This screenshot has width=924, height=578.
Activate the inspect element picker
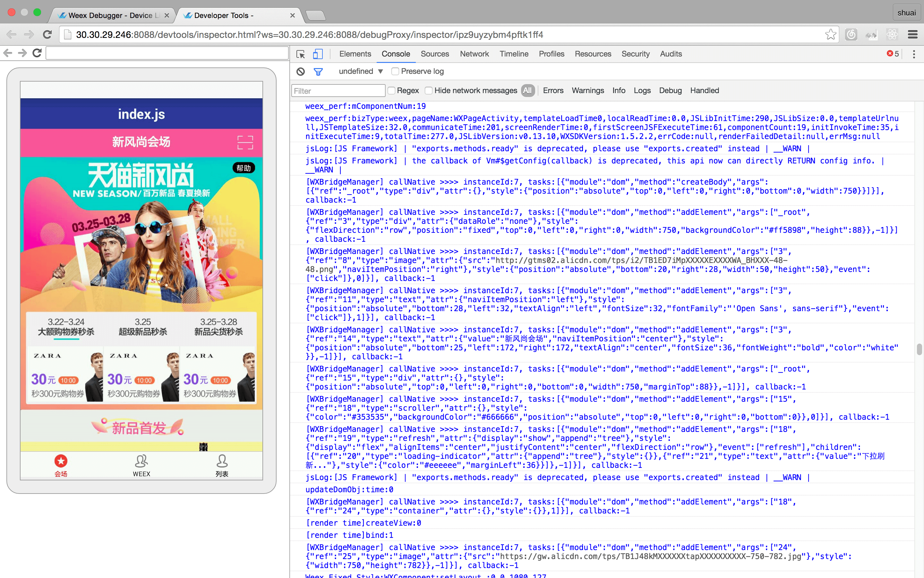pyautogui.click(x=301, y=54)
